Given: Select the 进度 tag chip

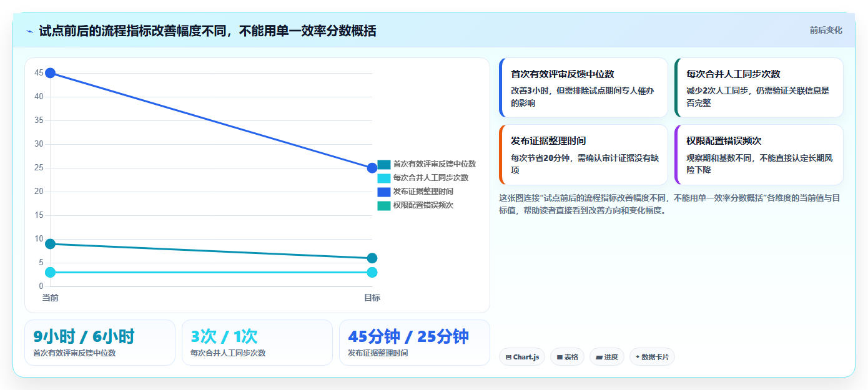Looking at the screenshot, I should [x=607, y=357].
